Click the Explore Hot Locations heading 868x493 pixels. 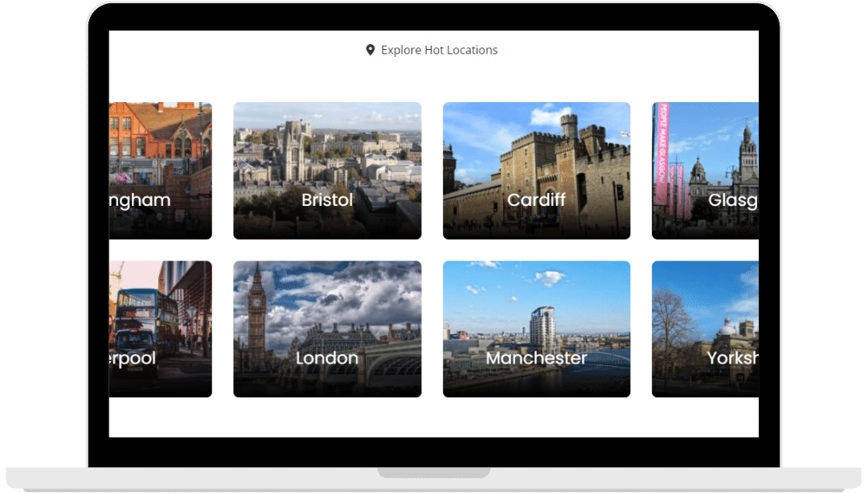439,50
